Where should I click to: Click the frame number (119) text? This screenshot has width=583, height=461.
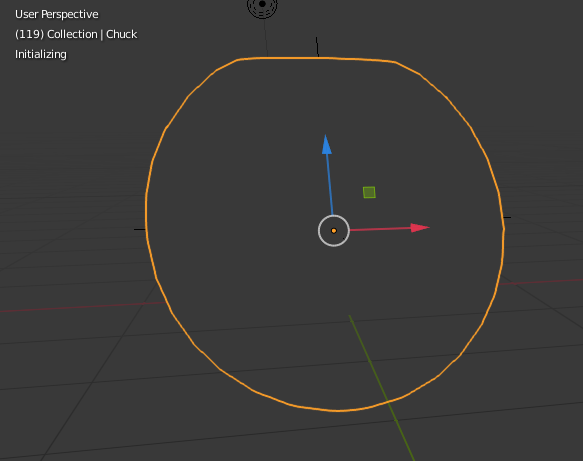click(x=29, y=34)
